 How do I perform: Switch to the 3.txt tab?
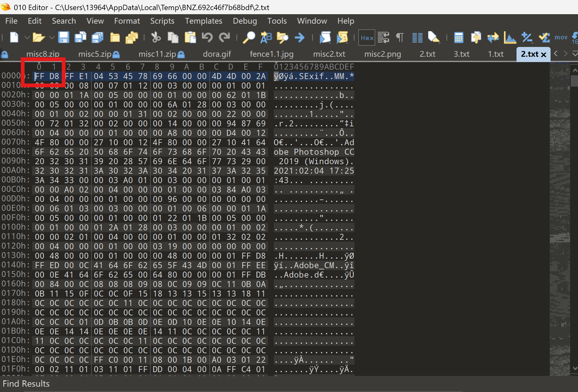tap(461, 54)
